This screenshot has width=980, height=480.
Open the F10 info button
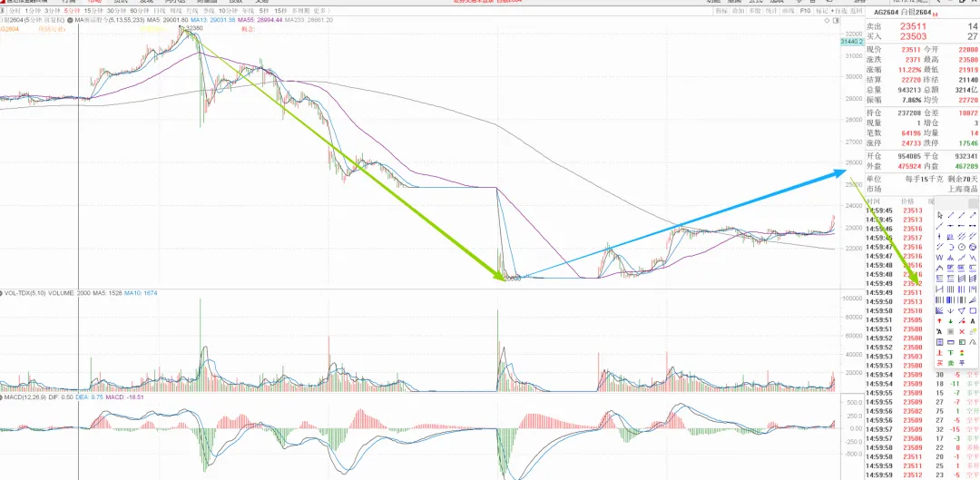coord(805,11)
